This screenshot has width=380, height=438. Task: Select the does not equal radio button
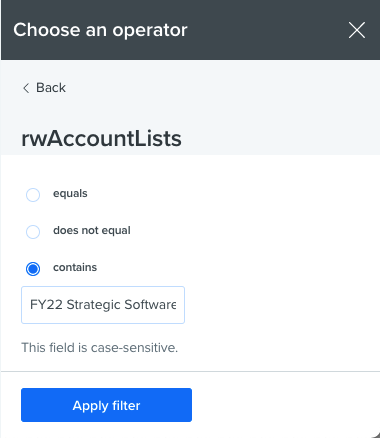(x=33, y=232)
